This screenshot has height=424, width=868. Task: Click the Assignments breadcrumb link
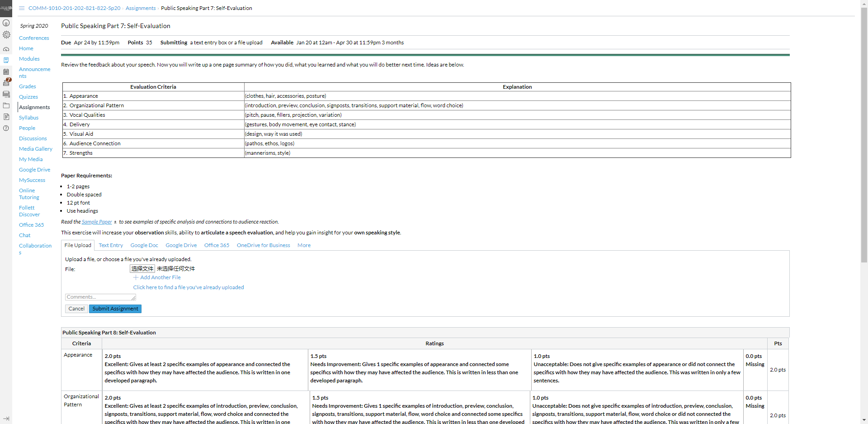click(141, 8)
